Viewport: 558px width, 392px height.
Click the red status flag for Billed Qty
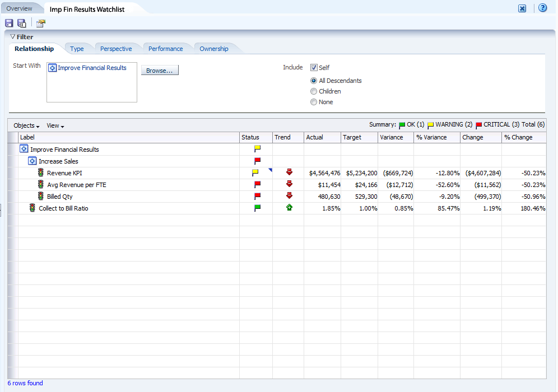[x=258, y=197]
